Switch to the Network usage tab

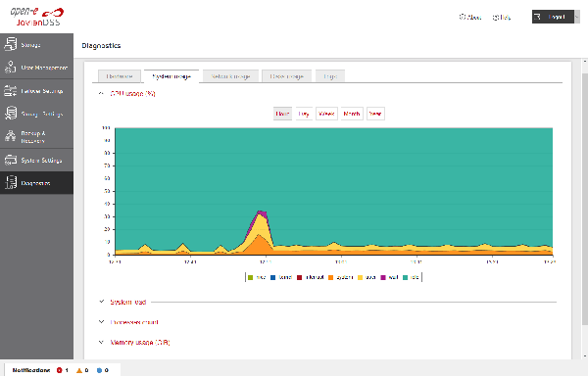[x=230, y=76]
